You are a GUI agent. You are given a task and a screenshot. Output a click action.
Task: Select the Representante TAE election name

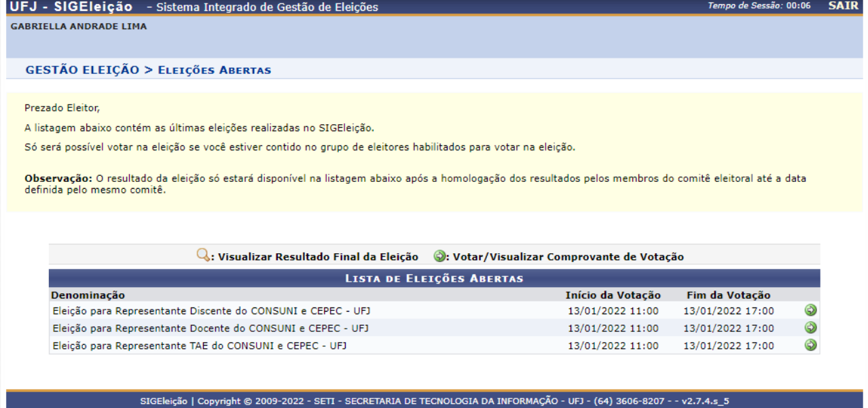tap(200, 346)
